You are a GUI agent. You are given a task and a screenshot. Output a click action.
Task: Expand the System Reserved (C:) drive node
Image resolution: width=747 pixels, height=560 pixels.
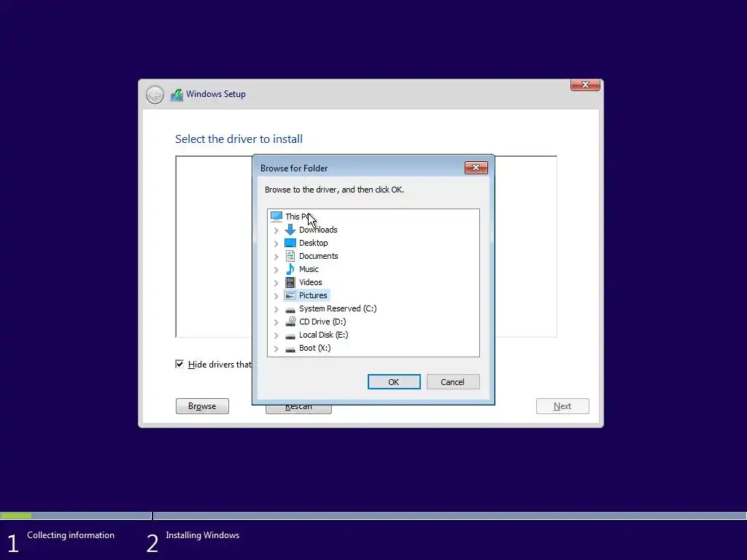(276, 309)
